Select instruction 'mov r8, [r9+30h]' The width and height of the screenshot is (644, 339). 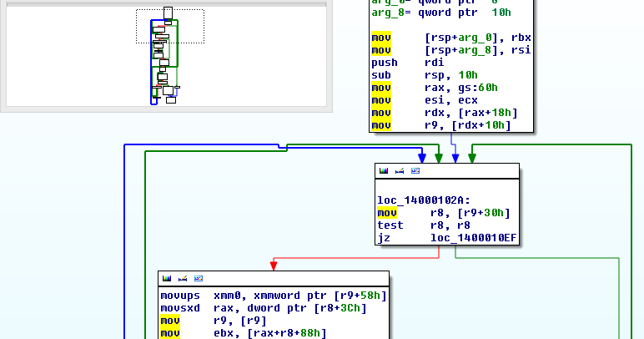[x=444, y=213]
